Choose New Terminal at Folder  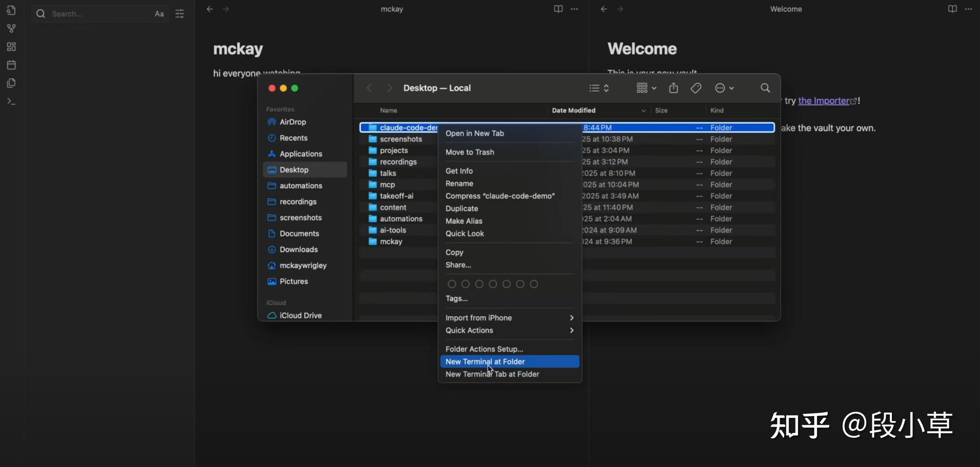[485, 362]
